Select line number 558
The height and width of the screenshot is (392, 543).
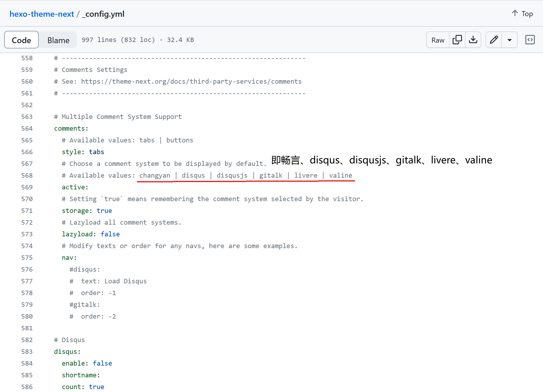(27, 58)
